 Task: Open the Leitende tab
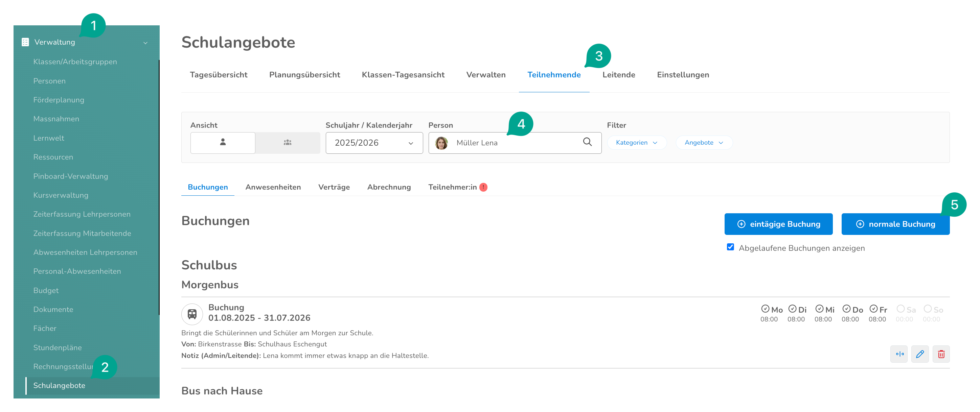[x=619, y=75]
